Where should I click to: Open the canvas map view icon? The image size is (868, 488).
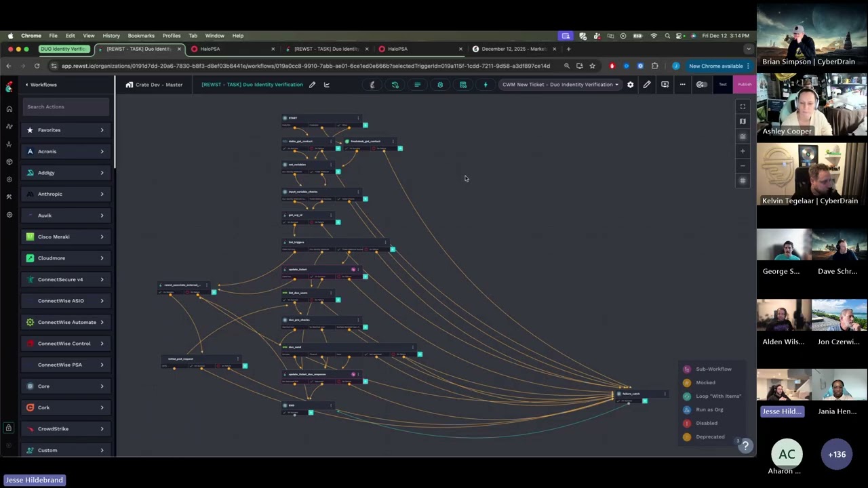[743, 121]
